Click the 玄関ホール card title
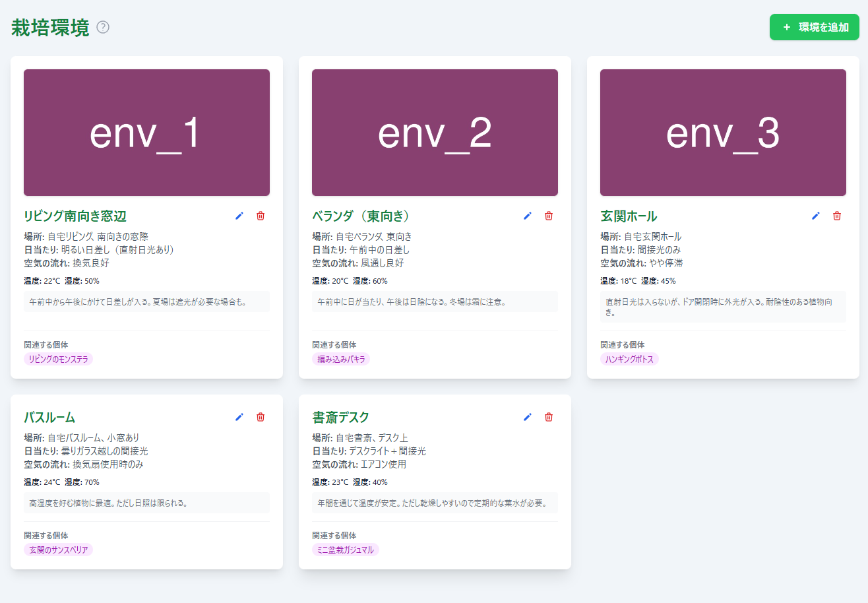868x603 pixels. (629, 216)
